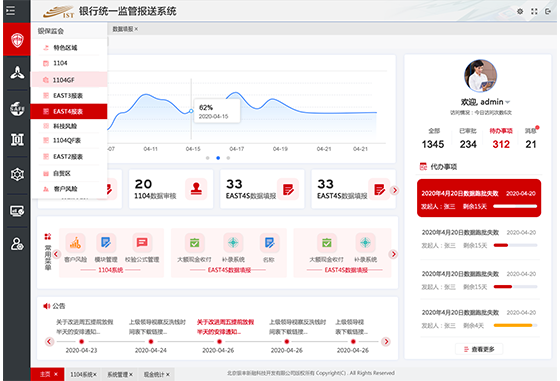Click the 2020-04-24 announcement timeline dot
This screenshot has height=381, width=560.
(x=151, y=341)
